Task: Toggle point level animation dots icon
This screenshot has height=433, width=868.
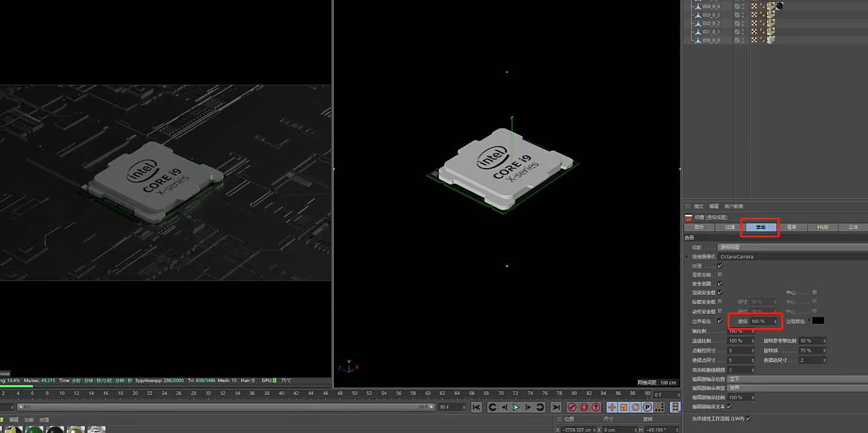Action: (660, 407)
